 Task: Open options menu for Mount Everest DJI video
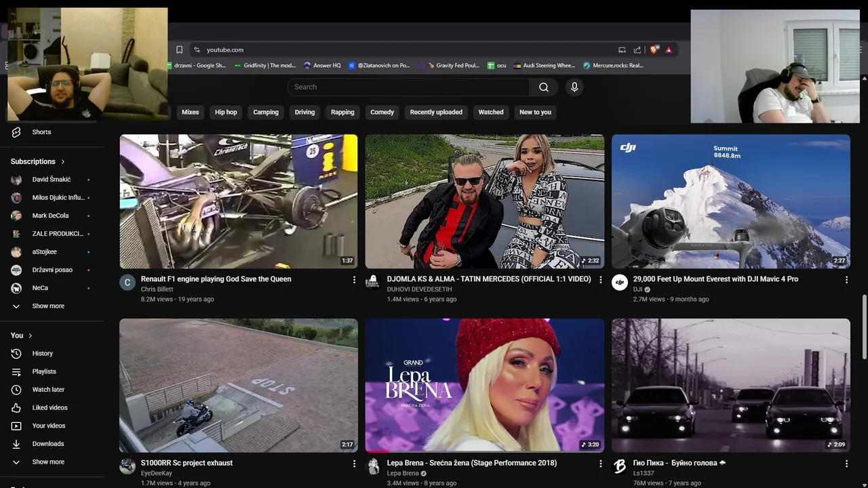846,279
